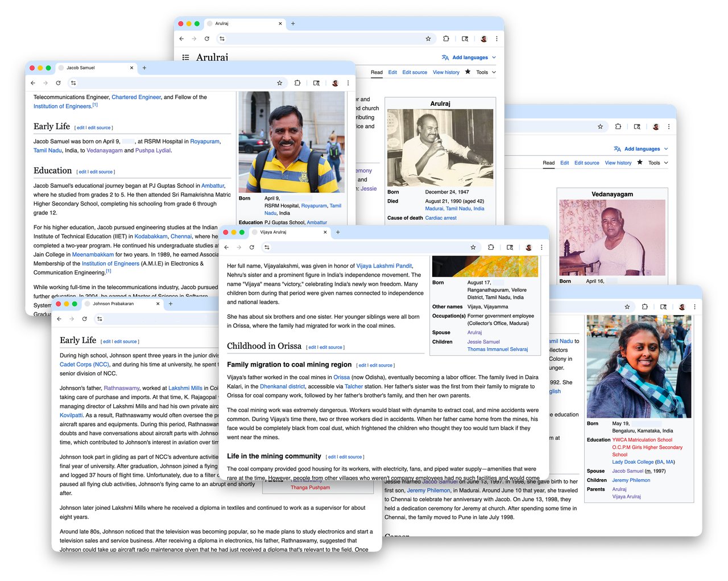Open the Wikipedia hamburger menu beside Arulraj title
The width and height of the screenshot is (728, 581).
pos(185,57)
